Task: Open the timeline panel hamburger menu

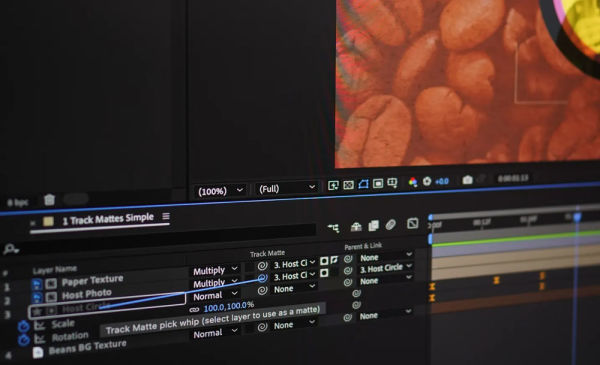Action: click(x=166, y=216)
